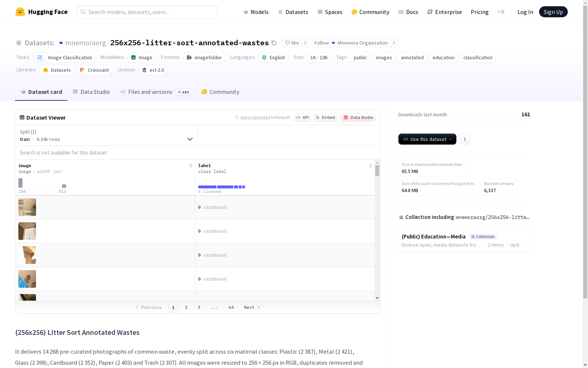Click the 256x256-litter-sort-annotated-wastes dataset title
The width and height of the screenshot is (588, 368).
click(x=190, y=43)
